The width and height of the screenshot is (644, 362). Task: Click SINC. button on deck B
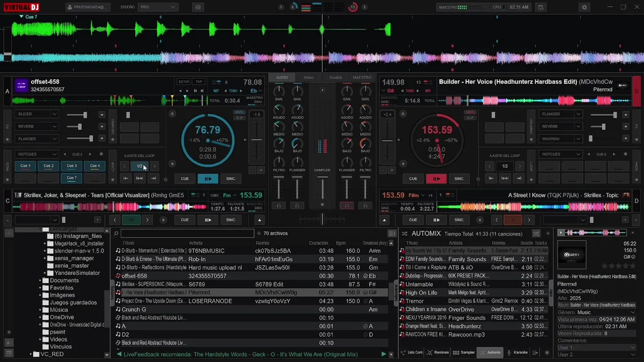459,178
